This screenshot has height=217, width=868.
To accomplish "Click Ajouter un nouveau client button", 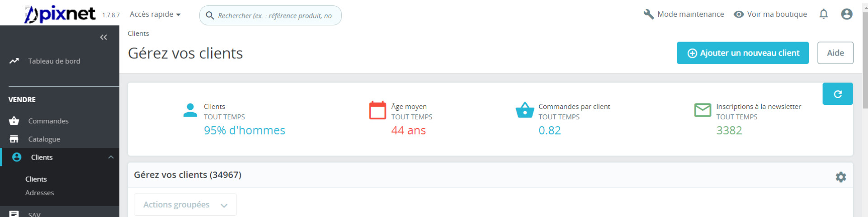I will point(743,53).
